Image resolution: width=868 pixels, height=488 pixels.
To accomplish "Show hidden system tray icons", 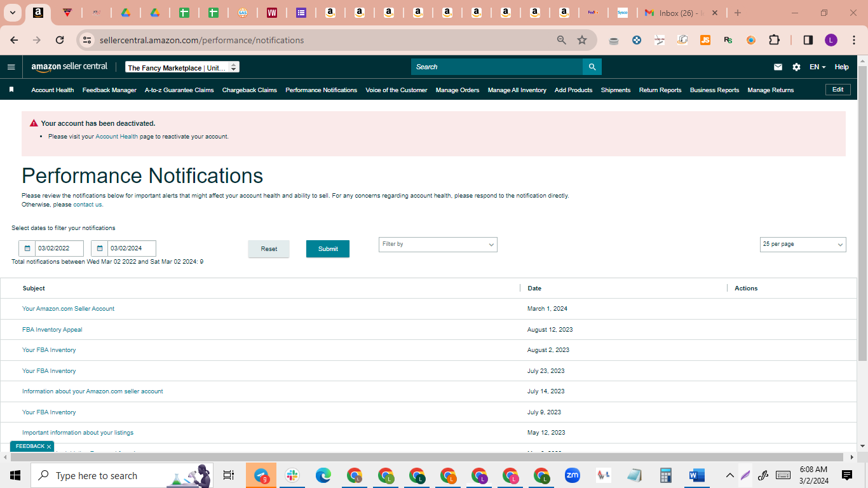I will pyautogui.click(x=729, y=475).
